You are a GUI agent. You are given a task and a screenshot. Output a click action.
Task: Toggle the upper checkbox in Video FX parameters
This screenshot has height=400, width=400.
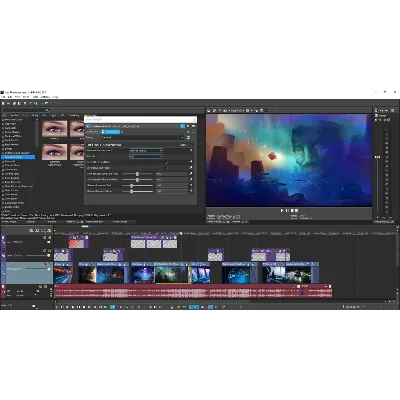click(166, 162)
